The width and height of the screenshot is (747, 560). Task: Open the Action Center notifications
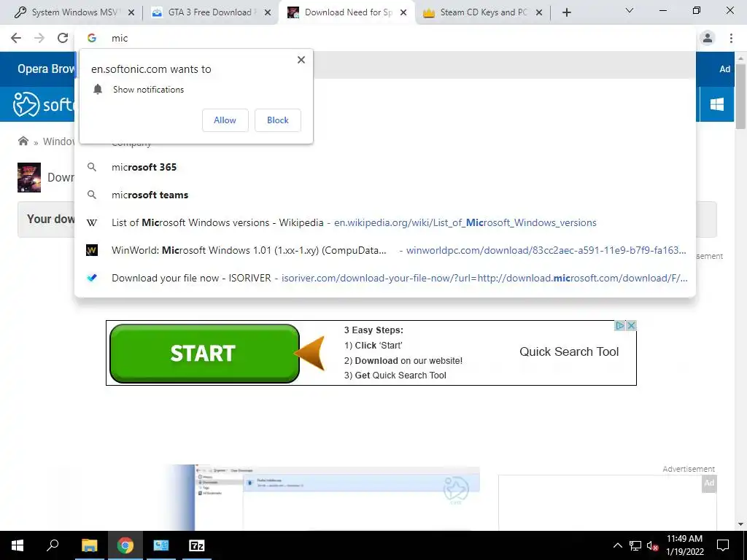click(x=723, y=545)
